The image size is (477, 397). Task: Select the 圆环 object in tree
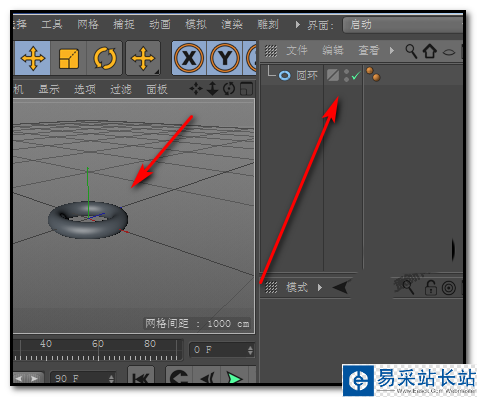tap(307, 75)
